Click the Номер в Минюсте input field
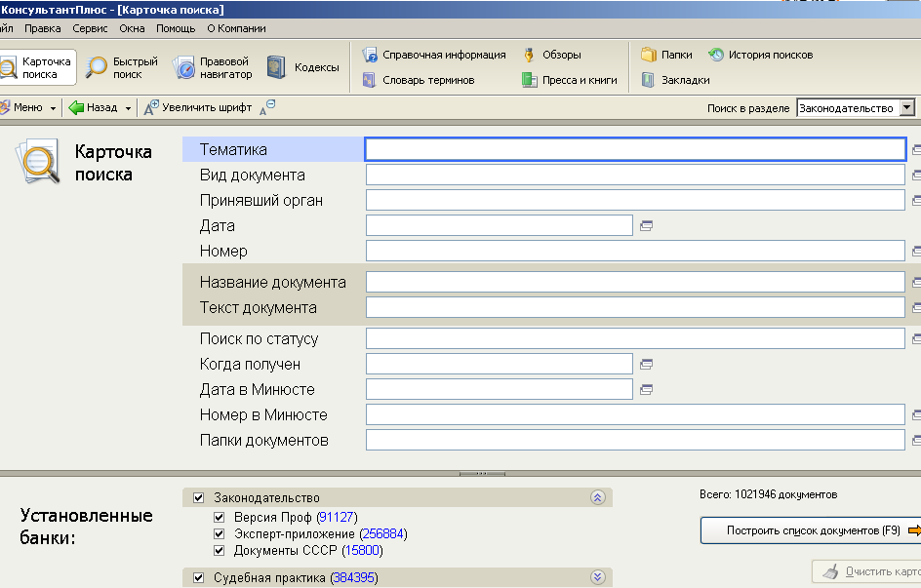The height and width of the screenshot is (588, 921). point(635,414)
